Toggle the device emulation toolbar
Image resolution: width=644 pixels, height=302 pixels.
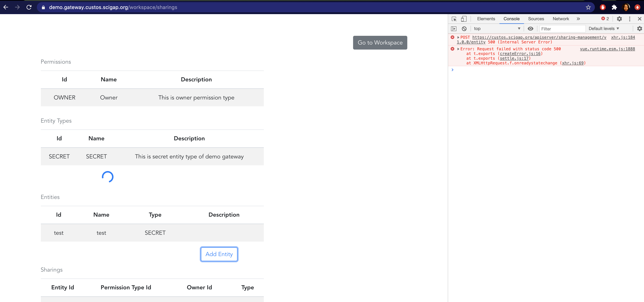coord(464,19)
